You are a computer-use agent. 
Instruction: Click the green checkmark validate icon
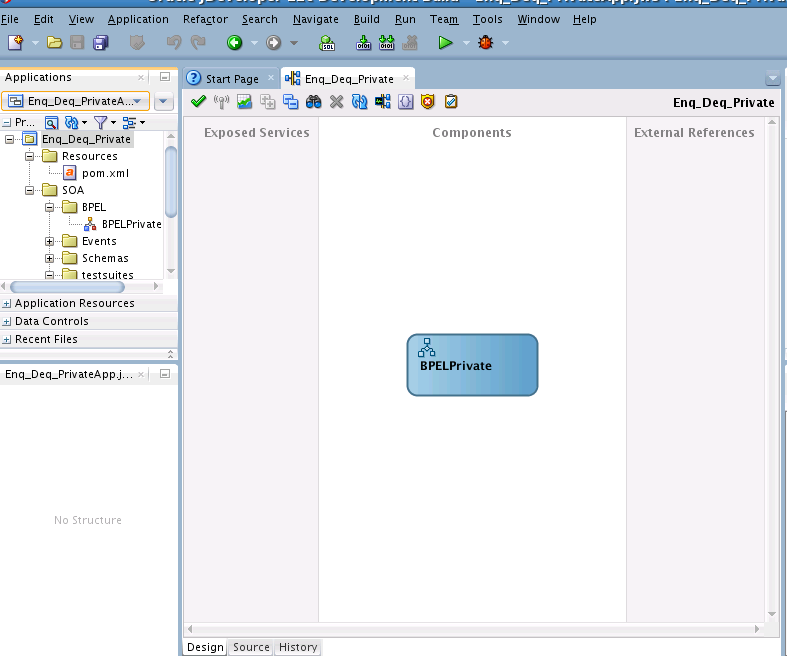(x=198, y=101)
